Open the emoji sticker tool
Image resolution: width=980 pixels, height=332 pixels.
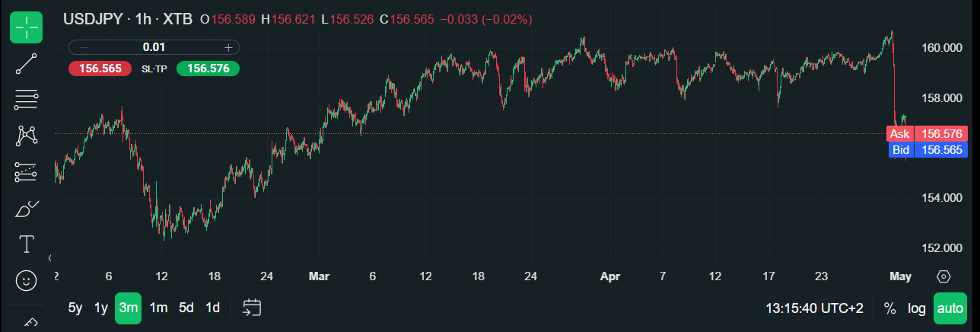(27, 281)
